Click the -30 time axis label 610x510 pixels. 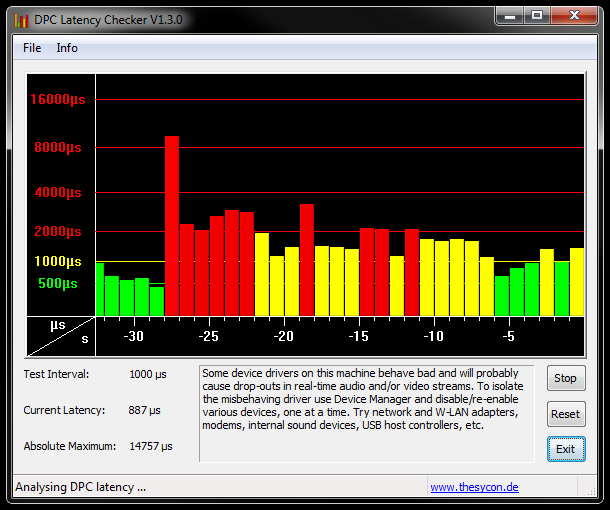tap(133, 336)
